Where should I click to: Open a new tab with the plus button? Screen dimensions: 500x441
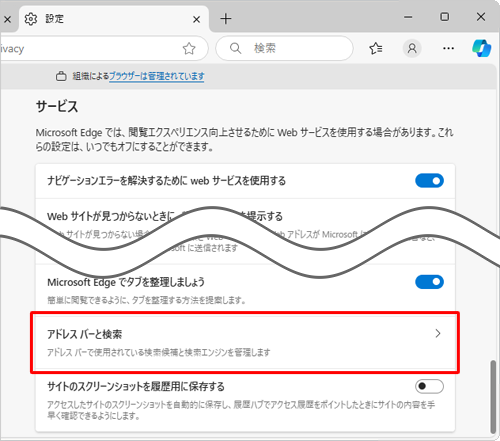tap(226, 19)
